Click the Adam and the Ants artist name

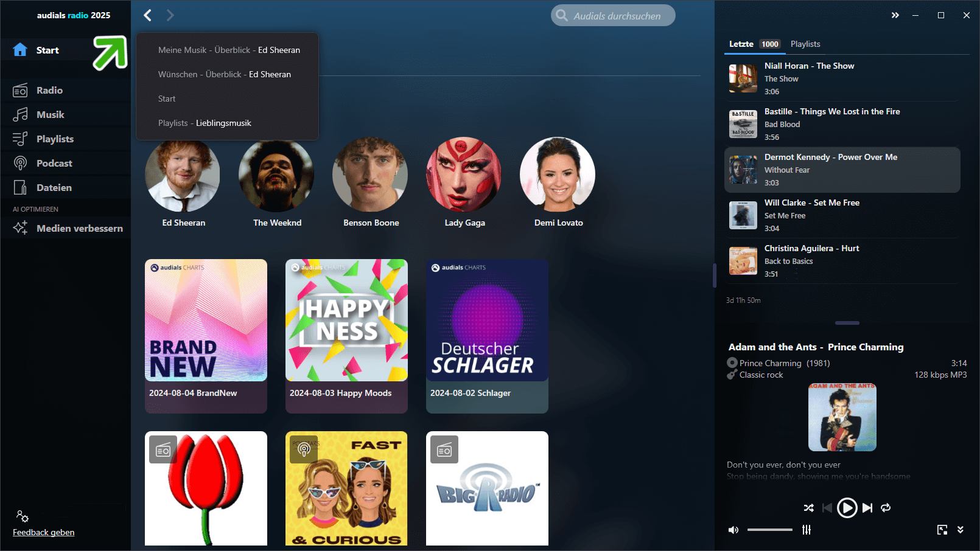click(772, 347)
